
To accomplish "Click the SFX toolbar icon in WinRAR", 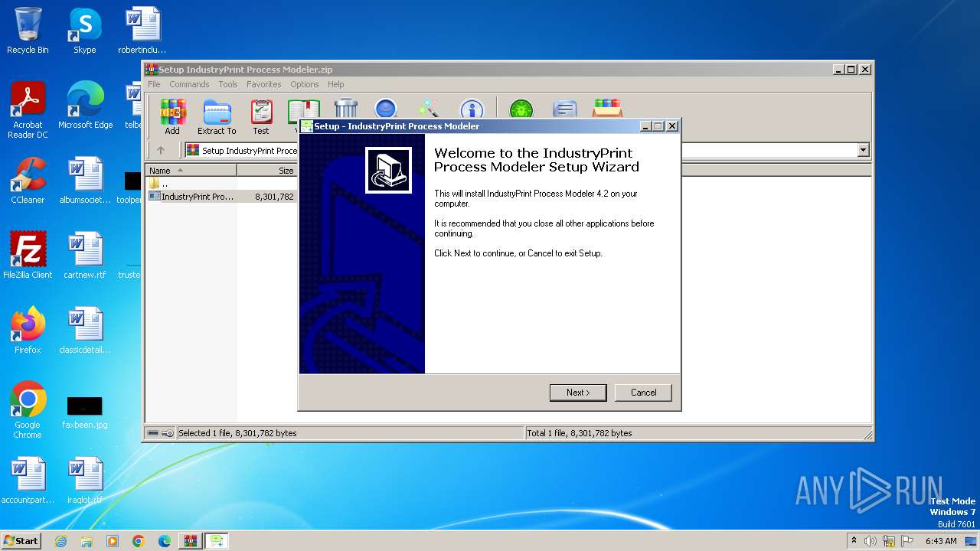I will click(607, 108).
